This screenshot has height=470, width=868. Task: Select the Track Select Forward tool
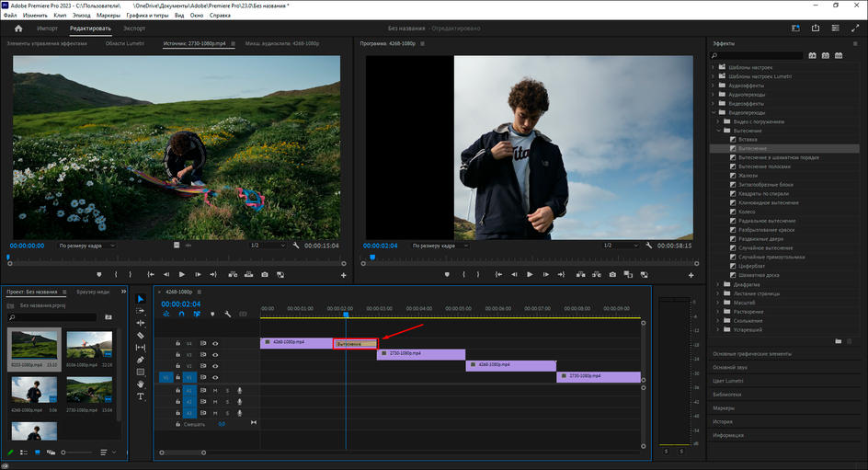point(141,311)
